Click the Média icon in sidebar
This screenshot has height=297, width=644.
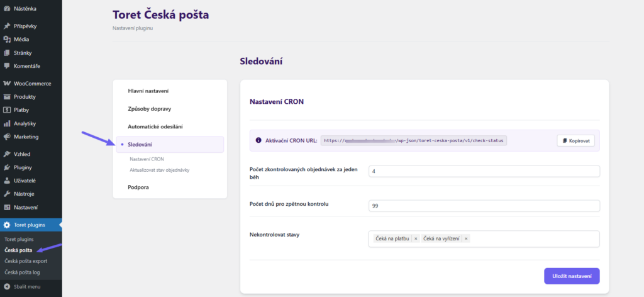coord(6,40)
